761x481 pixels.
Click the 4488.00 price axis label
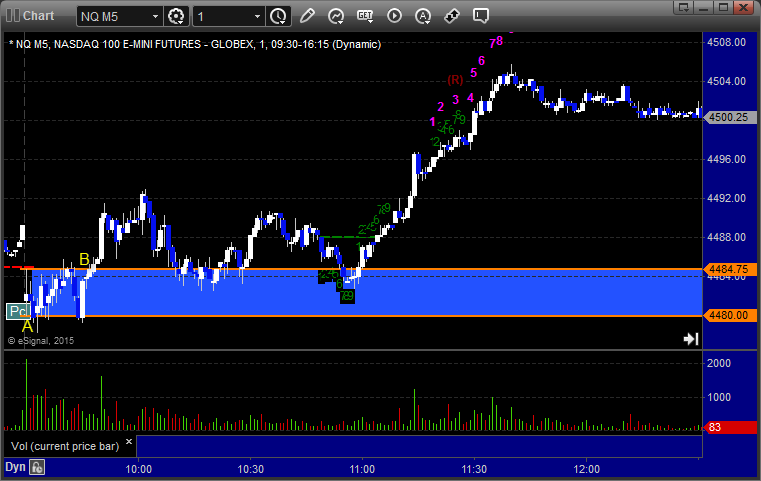click(727, 237)
